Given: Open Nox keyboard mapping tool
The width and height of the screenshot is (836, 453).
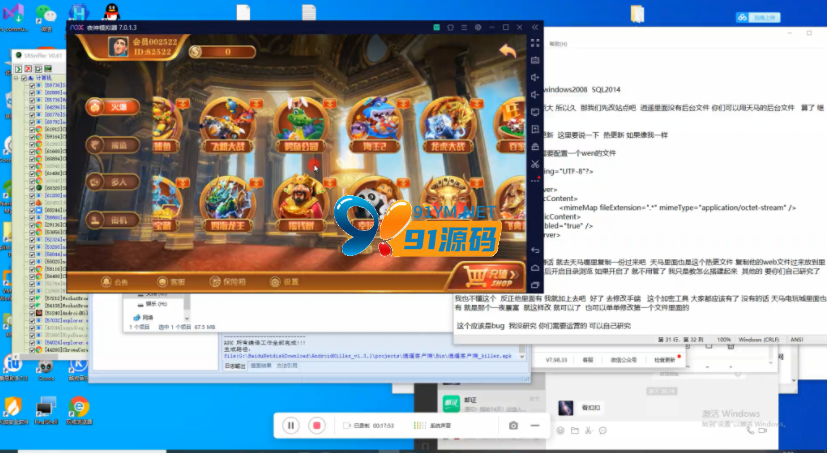Looking at the screenshot, I should point(535,60).
